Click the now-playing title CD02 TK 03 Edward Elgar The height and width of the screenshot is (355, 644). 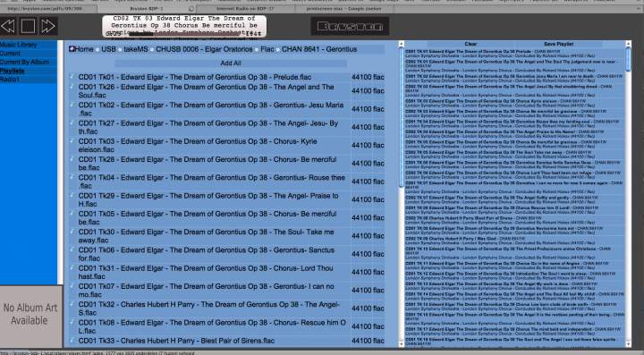click(x=184, y=25)
